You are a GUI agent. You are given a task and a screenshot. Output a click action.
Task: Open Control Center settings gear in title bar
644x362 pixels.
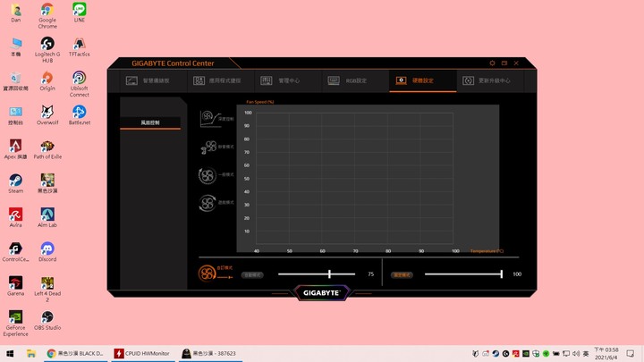[492, 63]
